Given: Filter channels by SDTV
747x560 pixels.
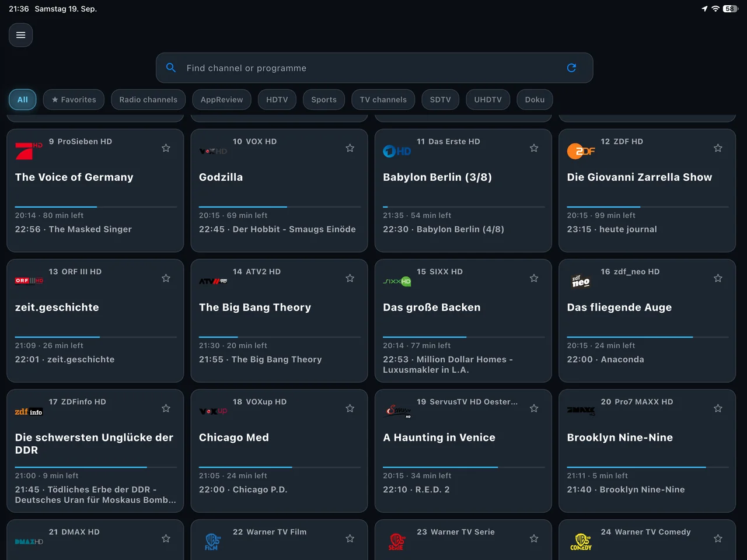Looking at the screenshot, I should pos(441,100).
